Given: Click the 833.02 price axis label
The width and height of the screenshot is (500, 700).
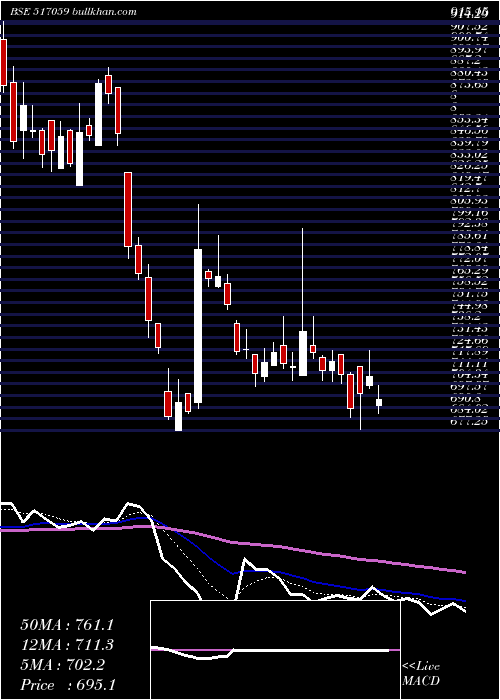Looking at the screenshot, I should pos(469,154).
